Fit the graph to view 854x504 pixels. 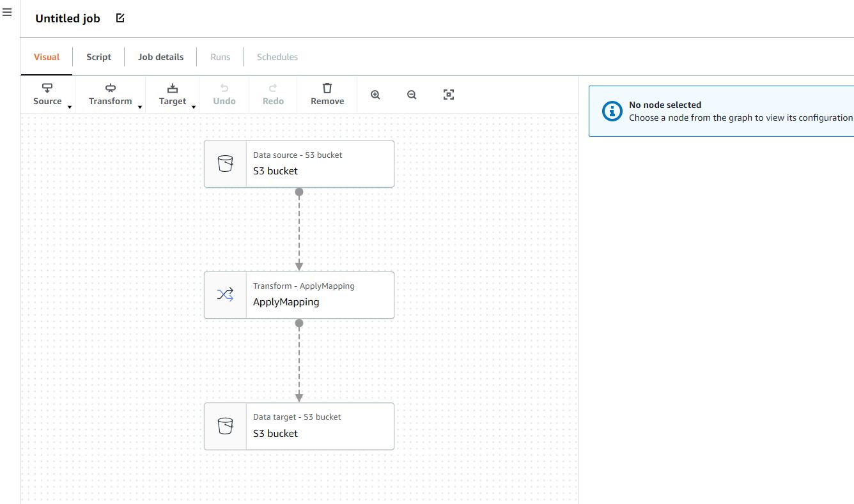tap(449, 95)
